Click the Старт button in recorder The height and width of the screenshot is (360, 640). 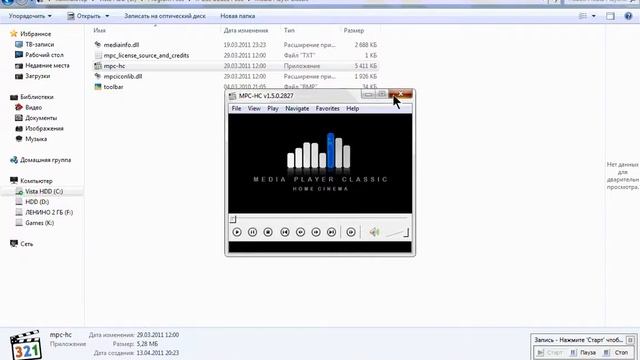[550, 352]
